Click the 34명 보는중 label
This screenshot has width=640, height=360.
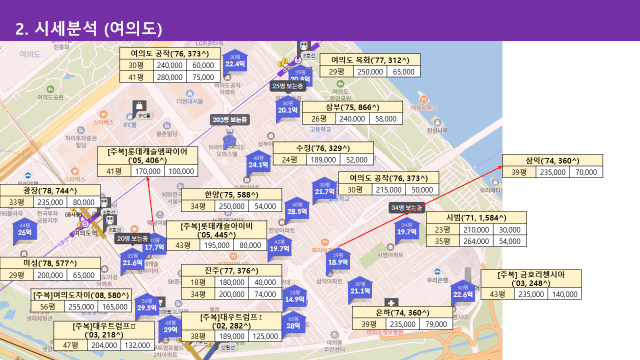tap(407, 207)
